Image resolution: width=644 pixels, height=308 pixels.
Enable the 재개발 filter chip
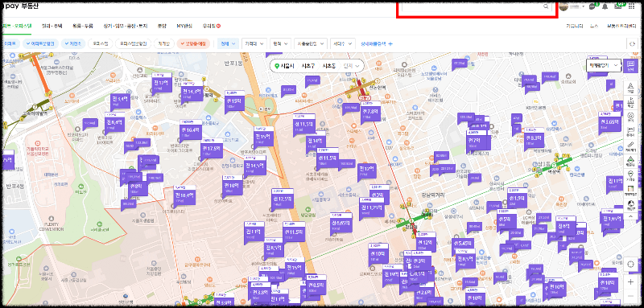[164, 43]
